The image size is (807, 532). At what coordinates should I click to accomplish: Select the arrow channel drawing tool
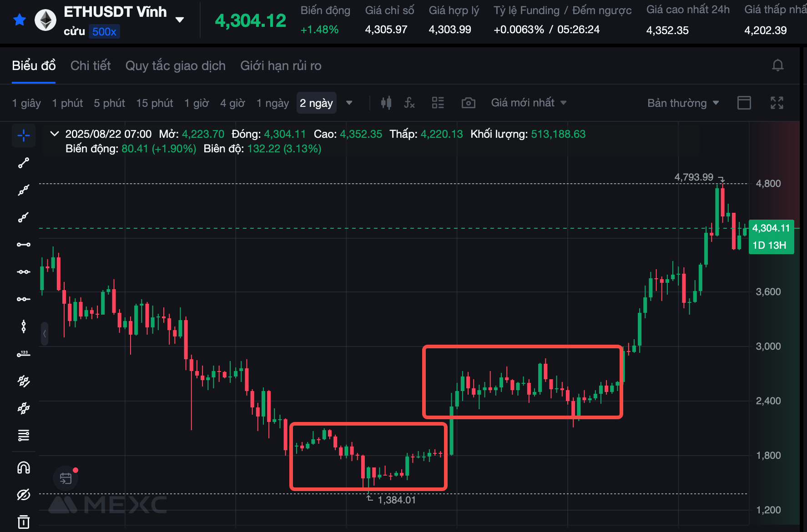click(x=24, y=408)
